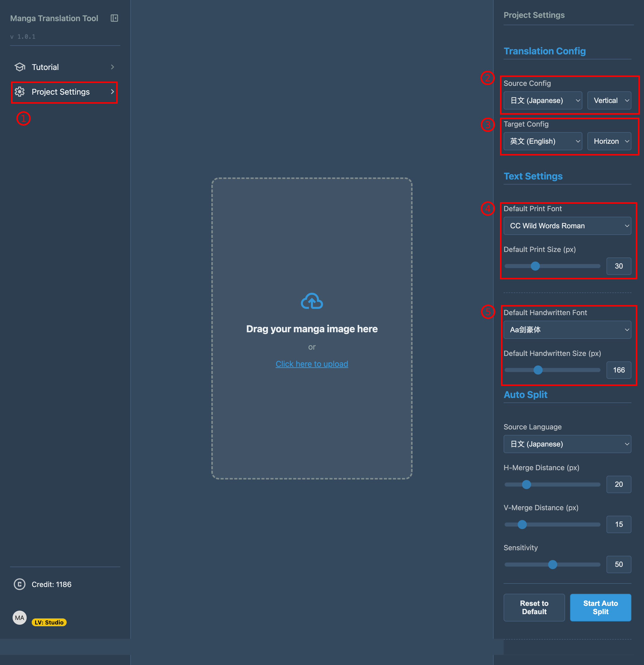
Task: Click the 'Credit: 1186' text
Action: click(x=52, y=584)
